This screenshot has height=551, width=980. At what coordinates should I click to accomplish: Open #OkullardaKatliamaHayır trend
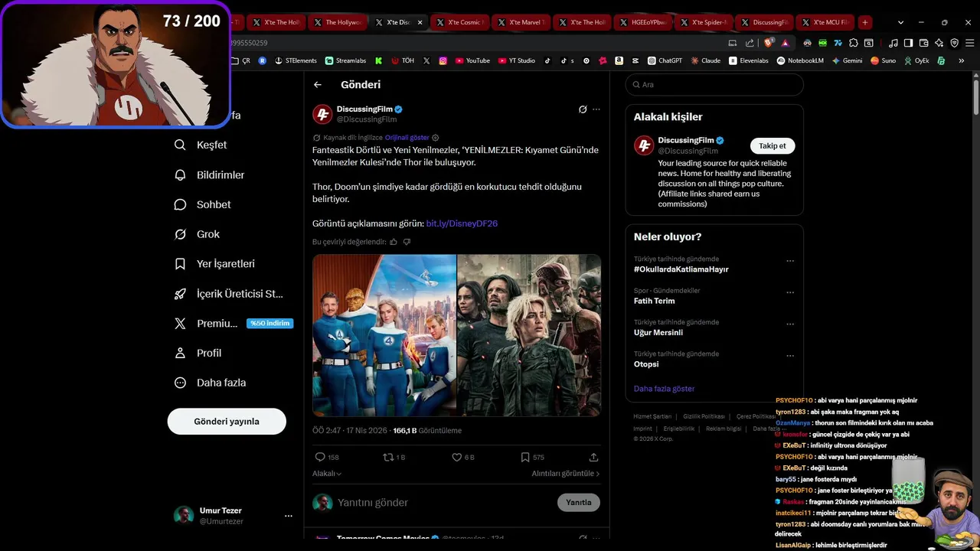coord(681,269)
